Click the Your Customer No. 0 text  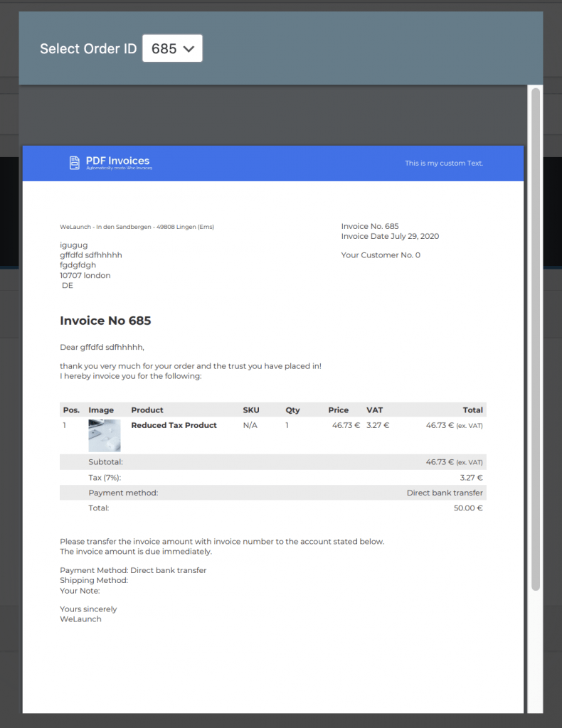pos(381,255)
